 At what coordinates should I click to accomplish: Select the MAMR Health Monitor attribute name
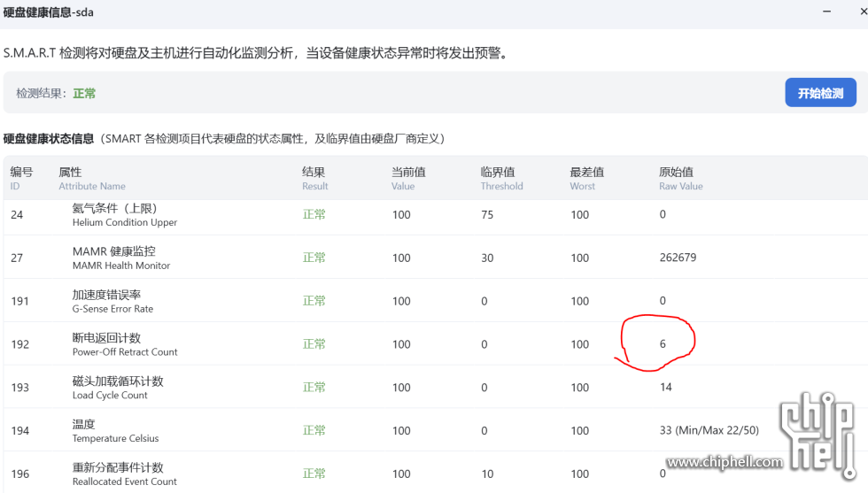click(121, 266)
